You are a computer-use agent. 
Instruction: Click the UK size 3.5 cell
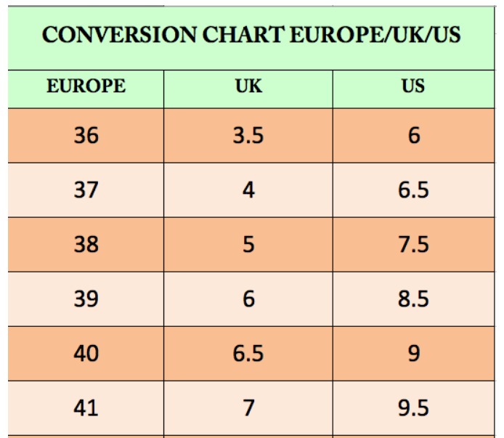(248, 135)
